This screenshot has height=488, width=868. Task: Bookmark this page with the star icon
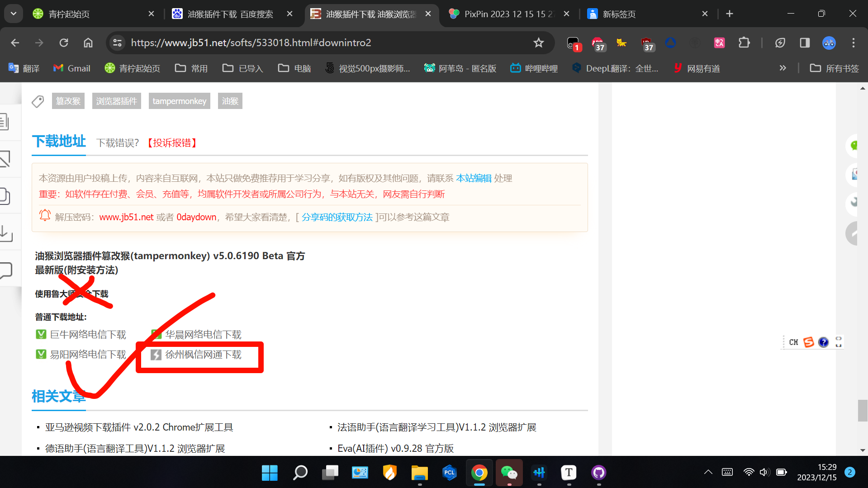coord(538,43)
